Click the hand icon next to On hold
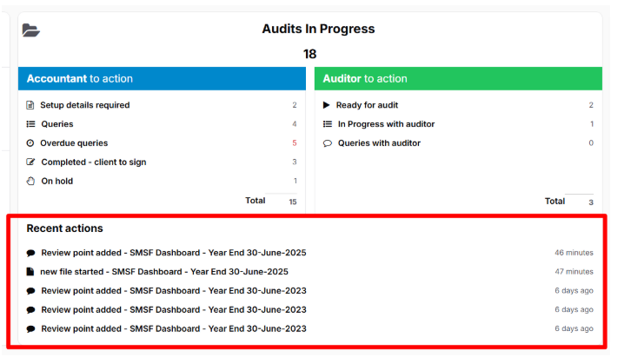644x364 pixels. [31, 182]
